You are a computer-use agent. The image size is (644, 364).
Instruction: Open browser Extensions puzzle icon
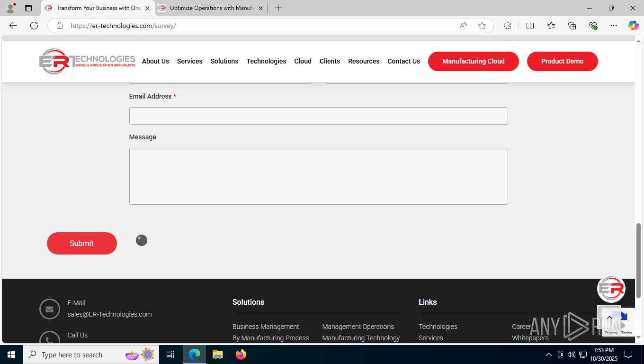click(507, 26)
